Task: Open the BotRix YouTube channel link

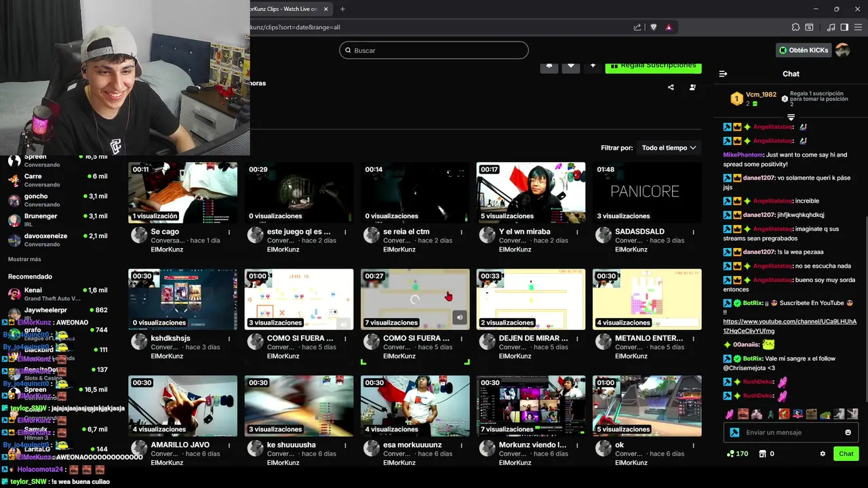Action: pyautogui.click(x=789, y=326)
